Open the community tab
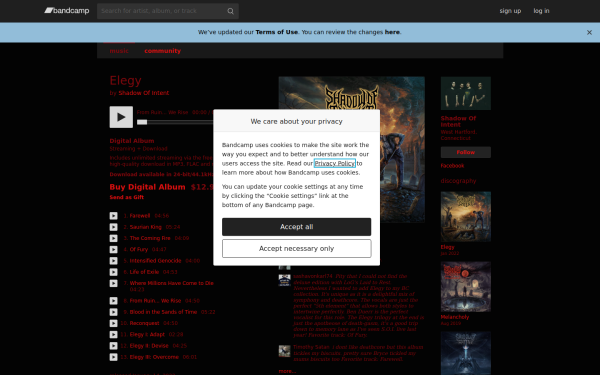Image resolution: width=600 pixels, height=375 pixels. click(163, 51)
